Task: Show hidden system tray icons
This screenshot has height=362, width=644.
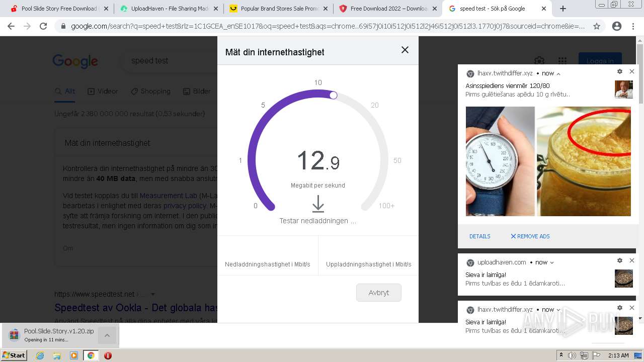Action: coord(561,355)
